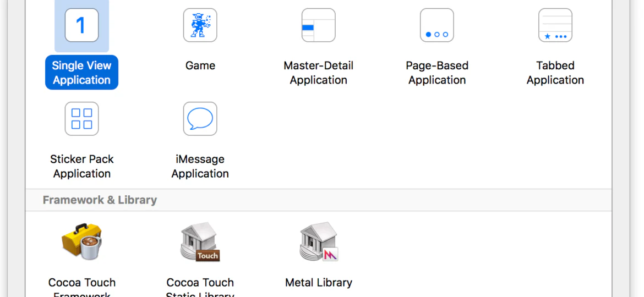Click the Master-Detail Application label
Viewport: 644px width, 297px height.
click(x=318, y=73)
